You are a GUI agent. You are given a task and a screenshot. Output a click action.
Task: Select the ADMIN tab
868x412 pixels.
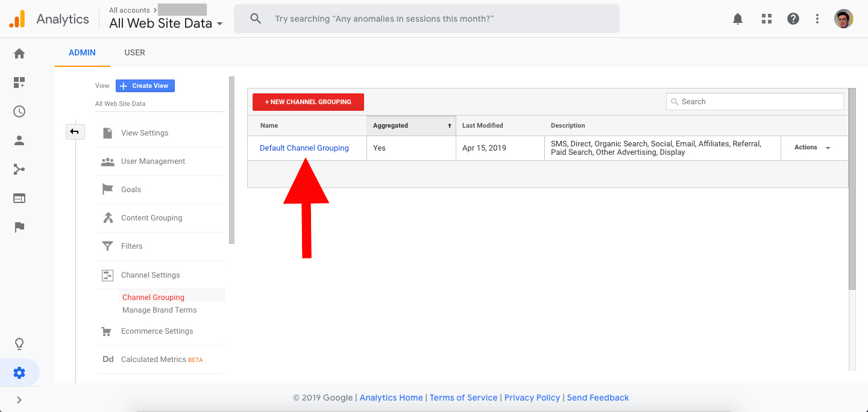click(x=82, y=52)
